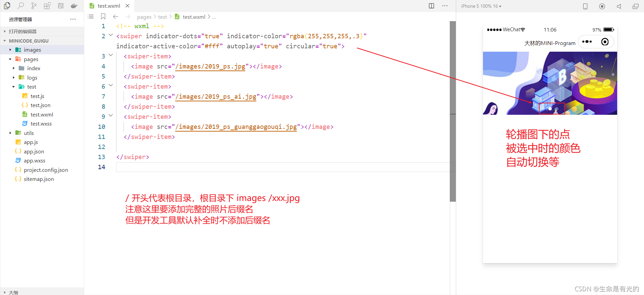Viewport: 644px width, 295px height.
Task: Click test.wxml in the breadcrumb
Action: (194, 17)
